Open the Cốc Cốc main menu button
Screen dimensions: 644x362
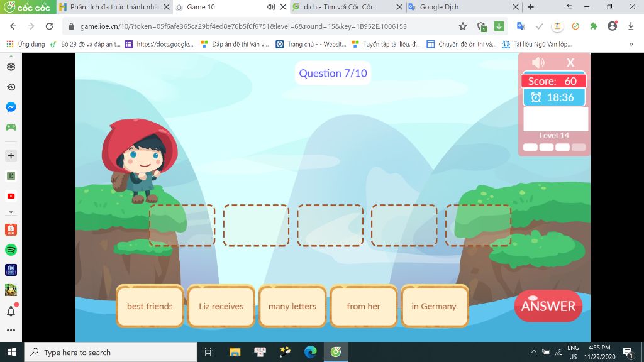tap(28, 7)
